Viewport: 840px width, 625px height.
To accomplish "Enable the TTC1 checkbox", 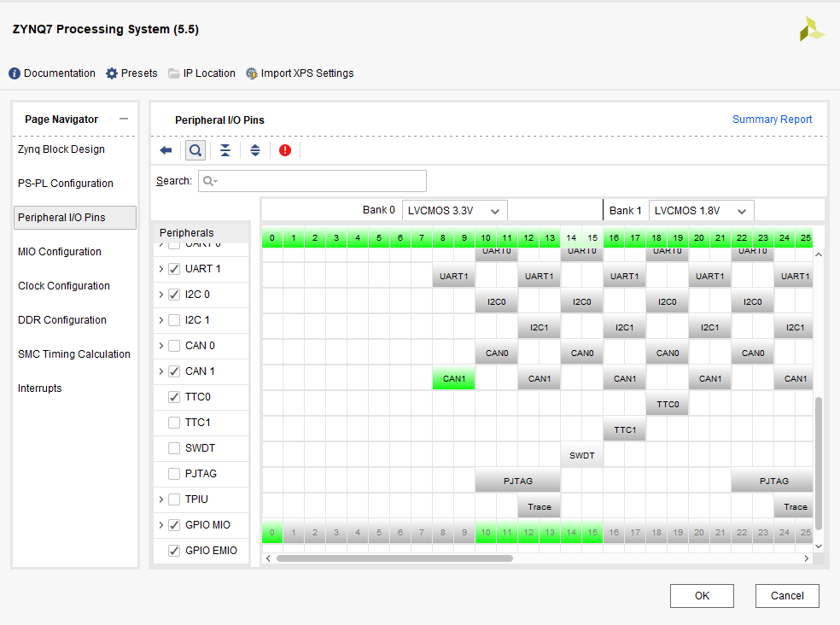I will tap(174, 423).
